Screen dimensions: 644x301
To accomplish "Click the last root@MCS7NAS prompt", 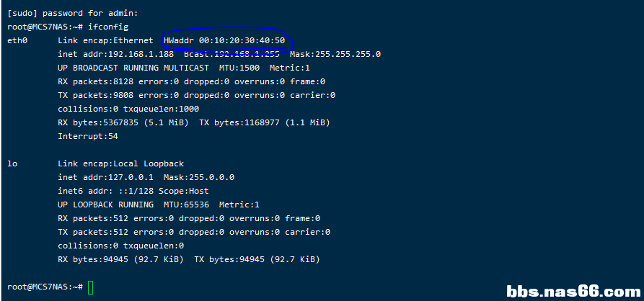I will (45, 287).
